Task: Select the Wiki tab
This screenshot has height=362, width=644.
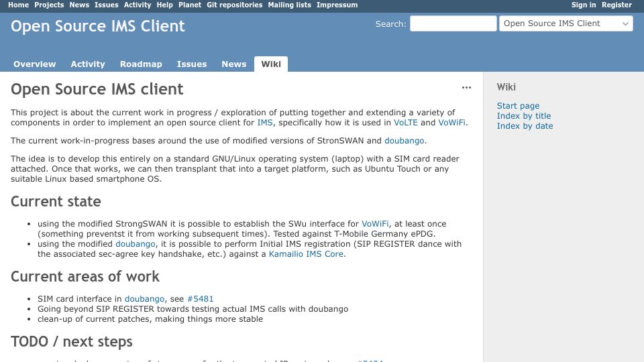Action: click(x=271, y=64)
